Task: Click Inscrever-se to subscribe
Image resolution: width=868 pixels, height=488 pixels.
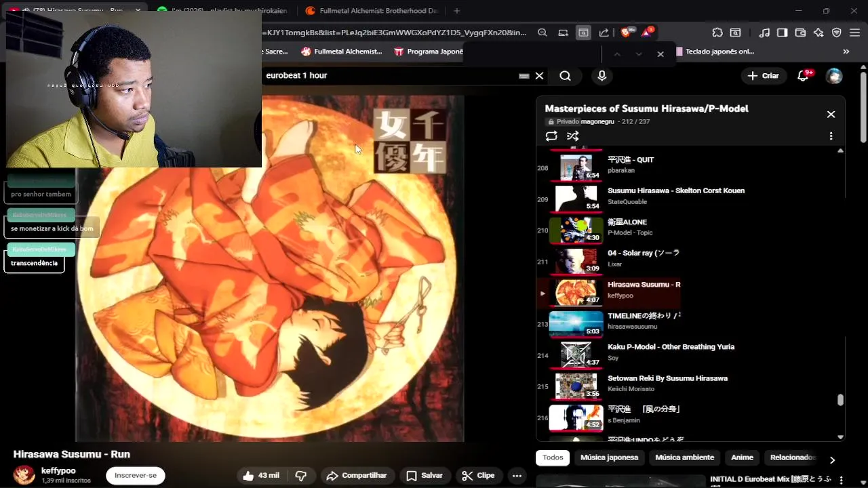Action: pos(136,476)
